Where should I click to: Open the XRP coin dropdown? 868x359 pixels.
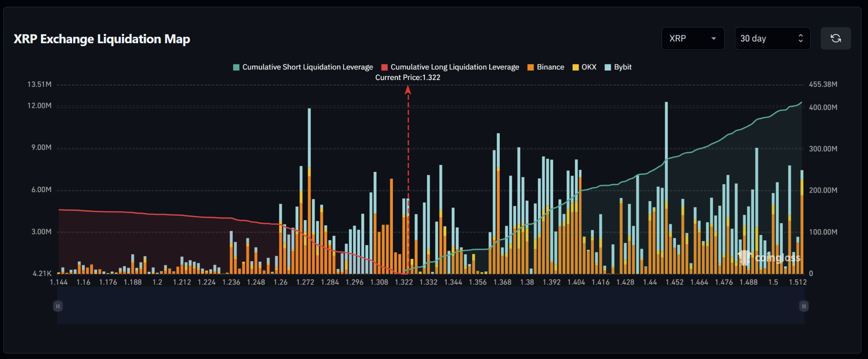pos(692,39)
